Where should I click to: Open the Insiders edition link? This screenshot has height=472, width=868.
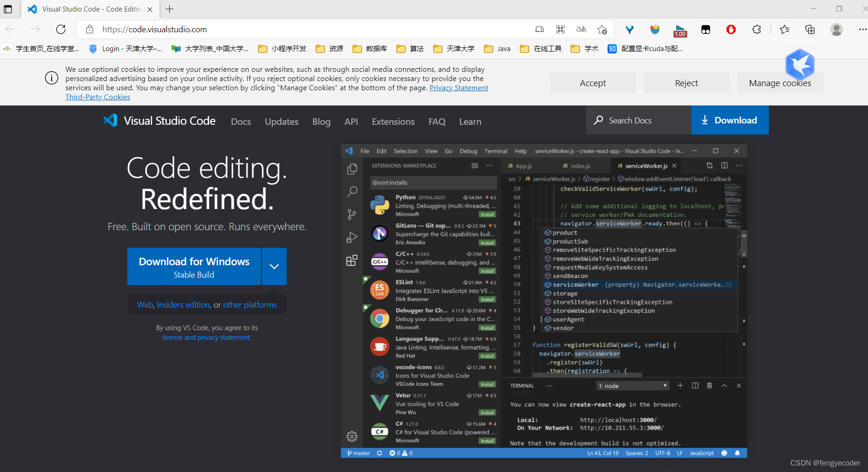[183, 305]
